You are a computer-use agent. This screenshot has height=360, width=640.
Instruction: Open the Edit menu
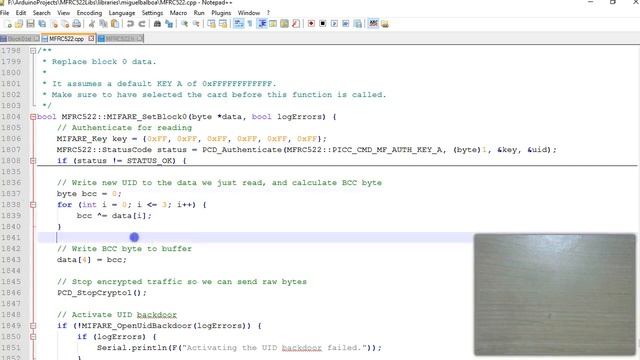pyautogui.click(x=21, y=13)
